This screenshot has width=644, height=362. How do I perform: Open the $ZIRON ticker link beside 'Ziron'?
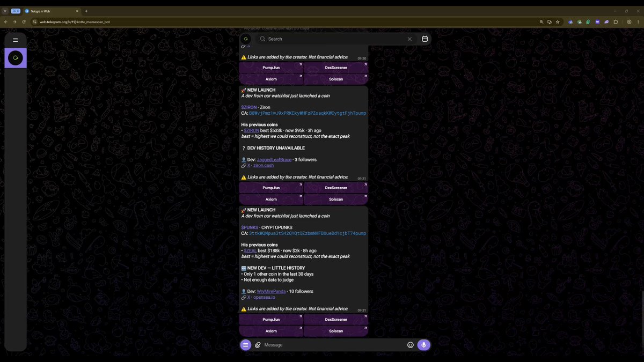pyautogui.click(x=250, y=107)
